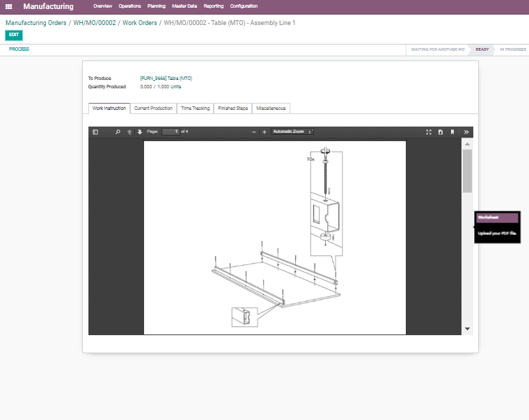Toggle the PDF viewer sidebar
Image resolution: width=529 pixels, height=420 pixels.
(95, 131)
